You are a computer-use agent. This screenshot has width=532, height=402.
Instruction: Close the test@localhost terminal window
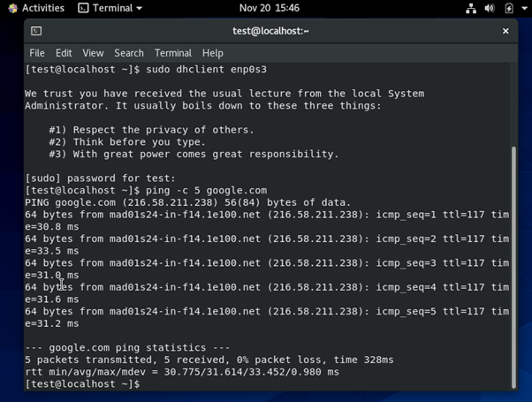click(505, 31)
